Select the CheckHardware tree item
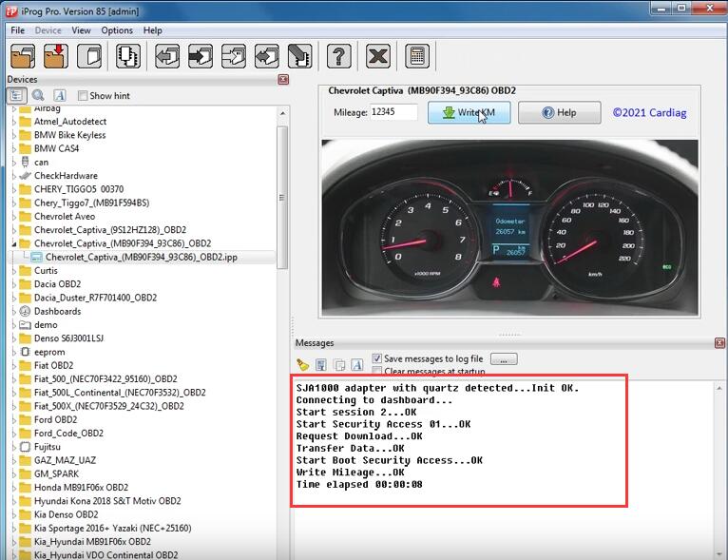Image resolution: width=728 pixels, height=560 pixels. pos(66,176)
